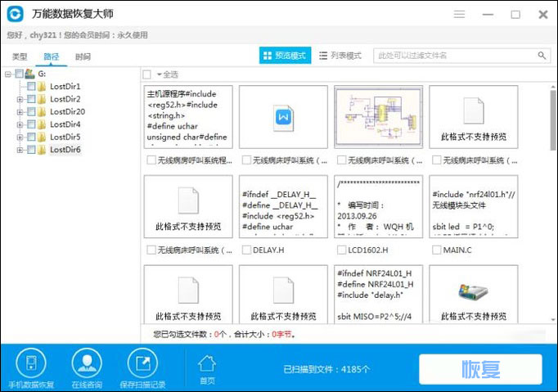Select the circuit schematic image thumbnail
This screenshot has width=558, height=392.
coord(378,117)
